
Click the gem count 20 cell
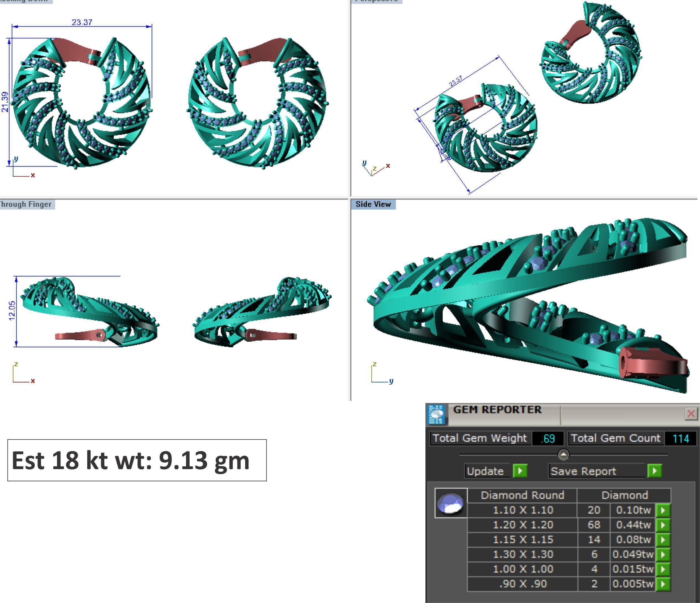pos(594,510)
